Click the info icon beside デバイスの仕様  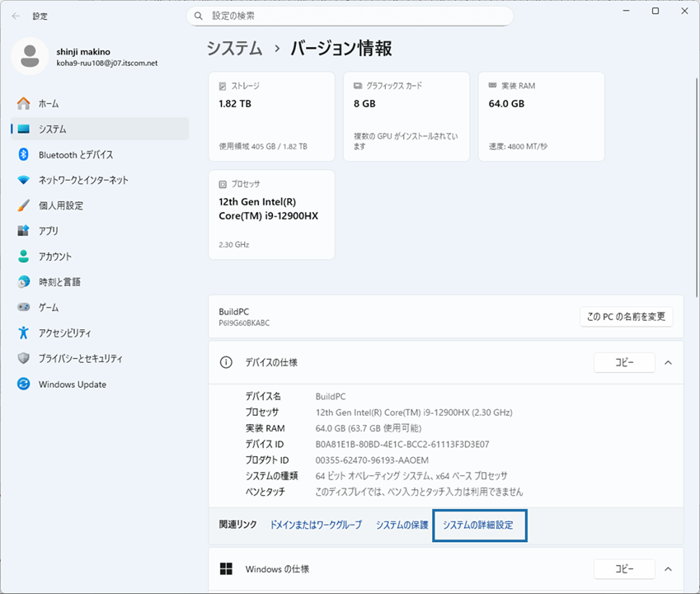click(227, 362)
